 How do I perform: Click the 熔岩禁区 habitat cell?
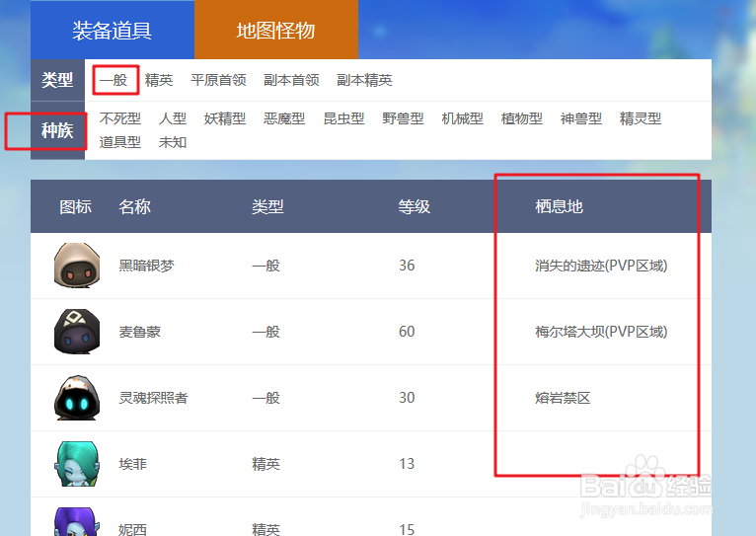pos(563,398)
